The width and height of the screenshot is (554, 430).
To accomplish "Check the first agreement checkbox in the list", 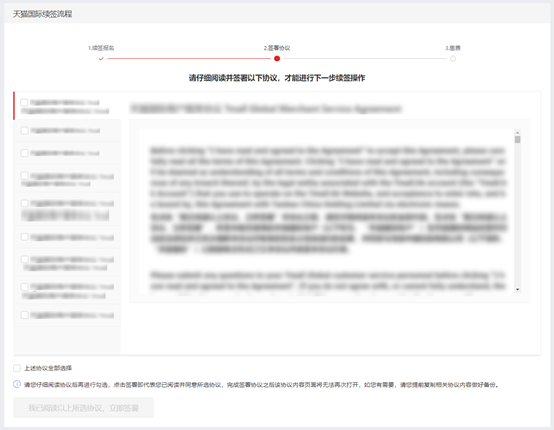I will tap(24, 102).
